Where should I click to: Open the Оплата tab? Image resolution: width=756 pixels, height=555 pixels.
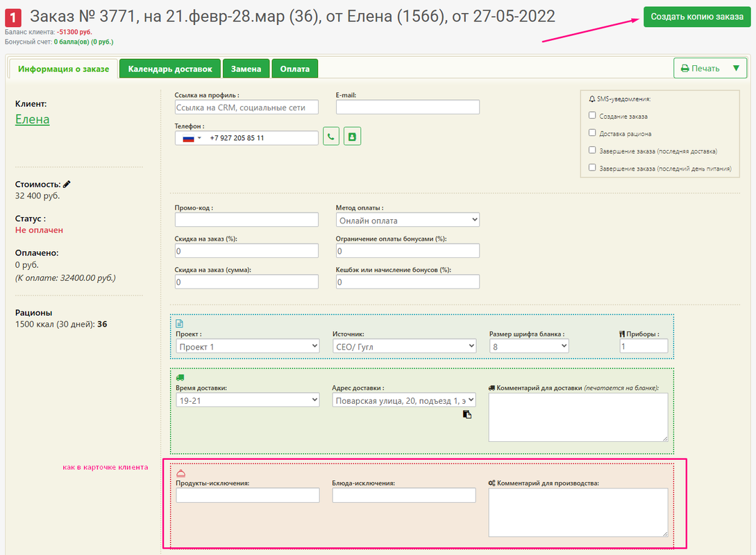(x=295, y=69)
